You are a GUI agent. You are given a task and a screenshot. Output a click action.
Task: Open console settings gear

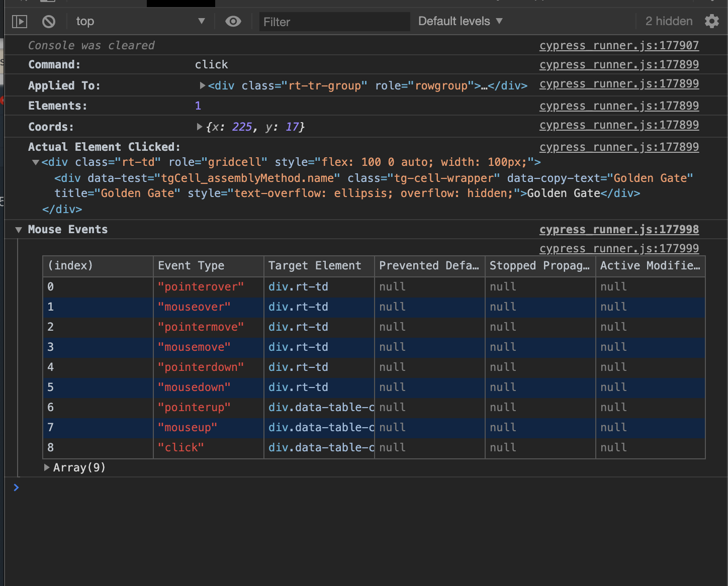[711, 21]
